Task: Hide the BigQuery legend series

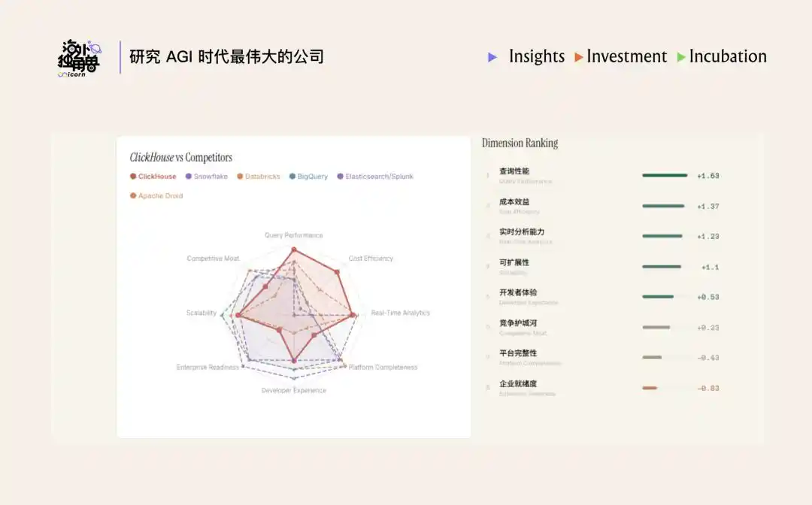Action: [x=309, y=177]
